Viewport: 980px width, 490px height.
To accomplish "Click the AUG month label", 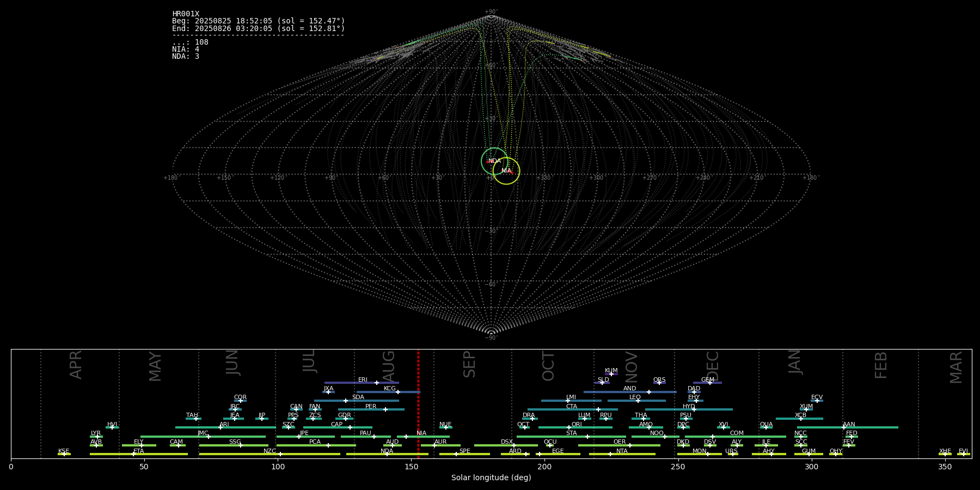I will pos(389,365).
